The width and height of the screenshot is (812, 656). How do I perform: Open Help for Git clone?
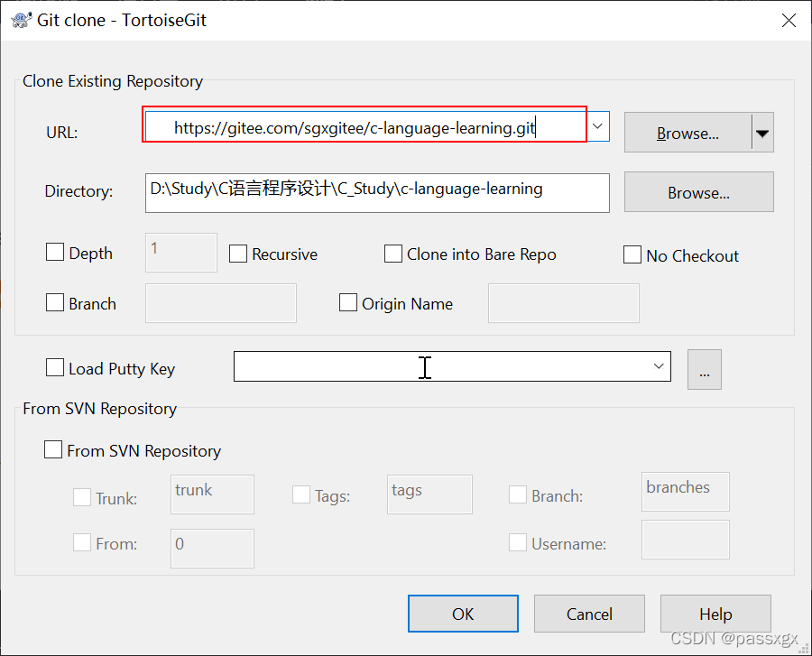click(x=715, y=614)
